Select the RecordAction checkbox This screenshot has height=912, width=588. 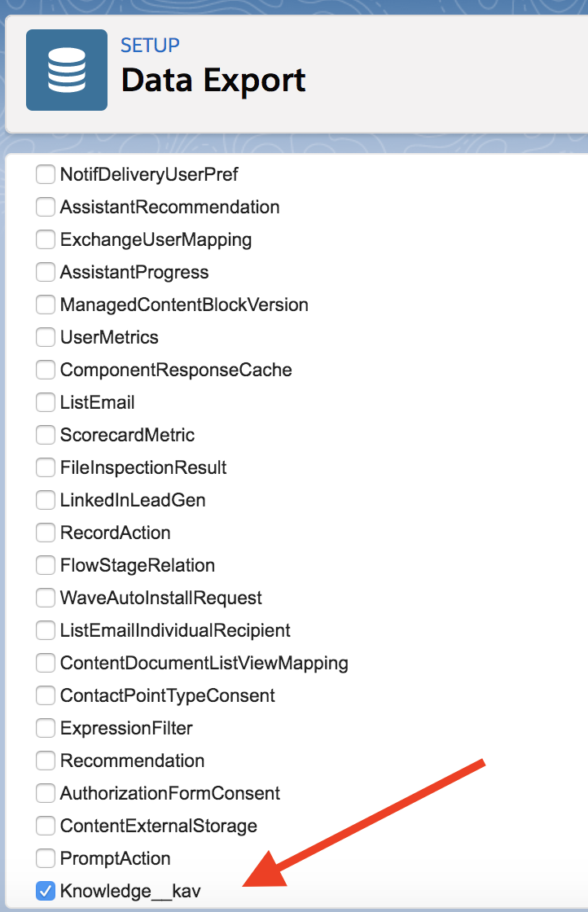46,533
